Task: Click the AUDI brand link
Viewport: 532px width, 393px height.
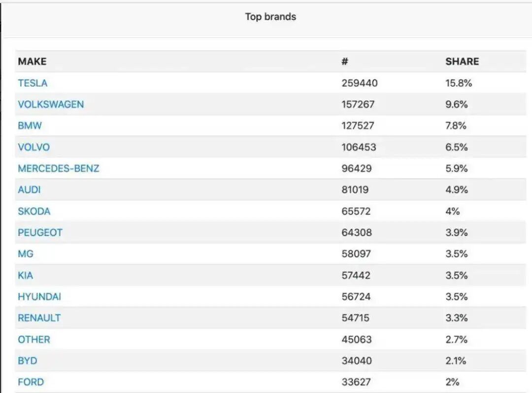Action: coord(29,189)
